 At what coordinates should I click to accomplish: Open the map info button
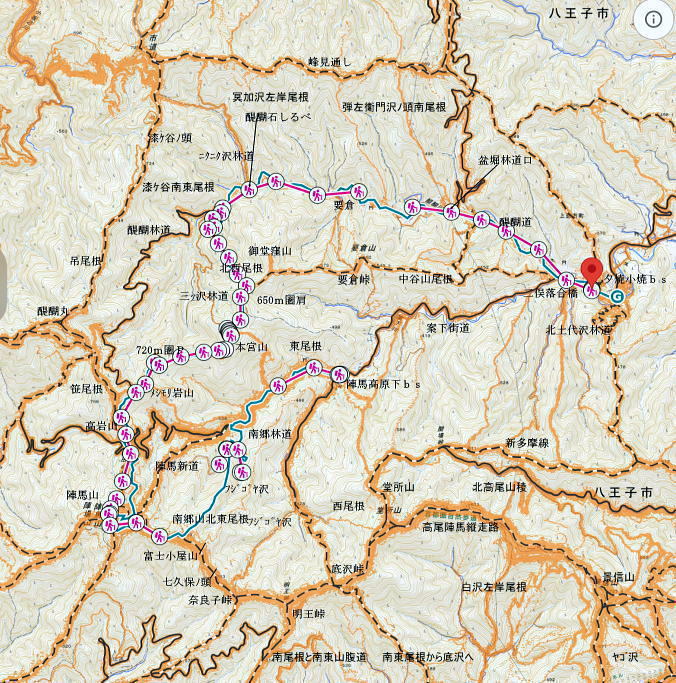pyautogui.click(x=653, y=20)
